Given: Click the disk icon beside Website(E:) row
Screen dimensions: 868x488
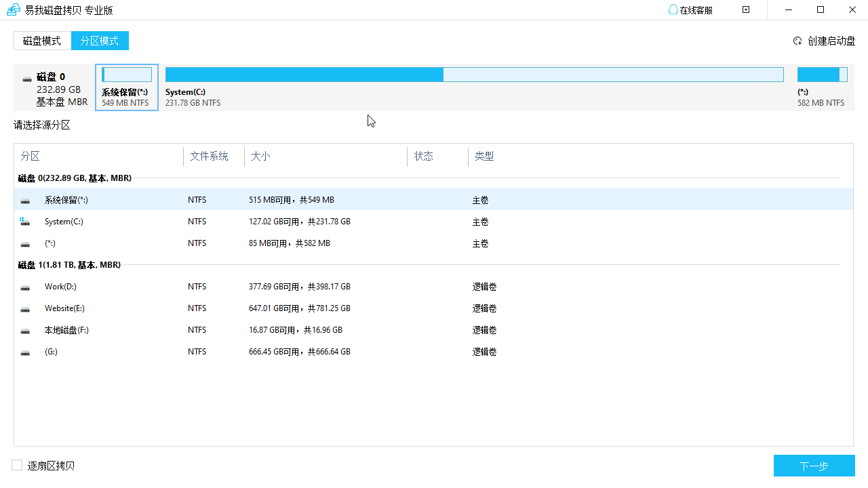Looking at the screenshot, I should tap(24, 308).
